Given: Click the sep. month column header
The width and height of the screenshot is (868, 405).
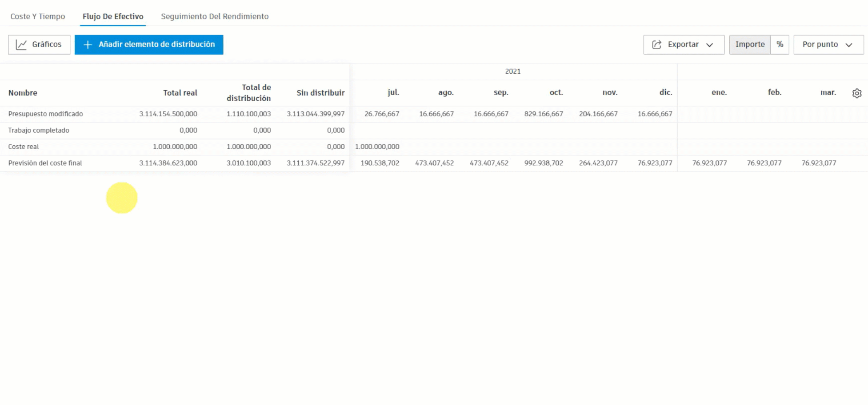Looking at the screenshot, I should tap(501, 92).
